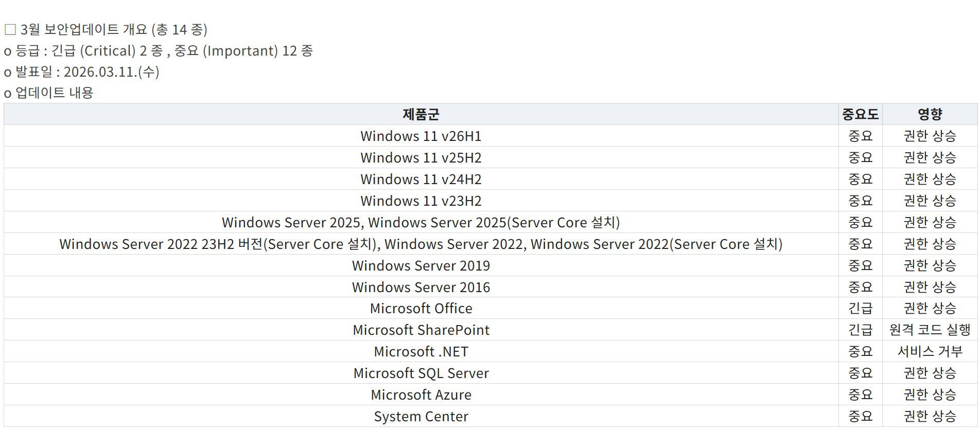Image resolution: width=980 pixels, height=431 pixels.
Task: Click the System Center product cell
Action: coord(421,417)
